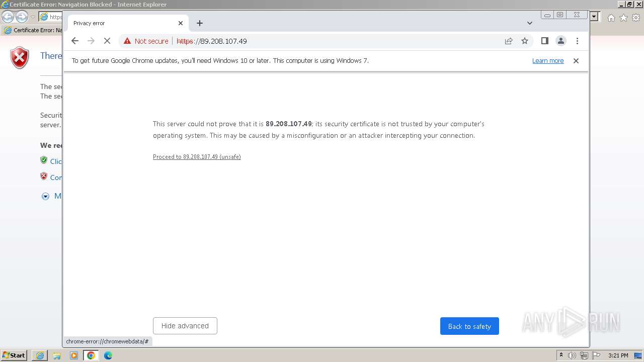Viewport: 644px width, 362px height.
Task: Open Microsoft Edge from taskbar
Action: point(108,355)
